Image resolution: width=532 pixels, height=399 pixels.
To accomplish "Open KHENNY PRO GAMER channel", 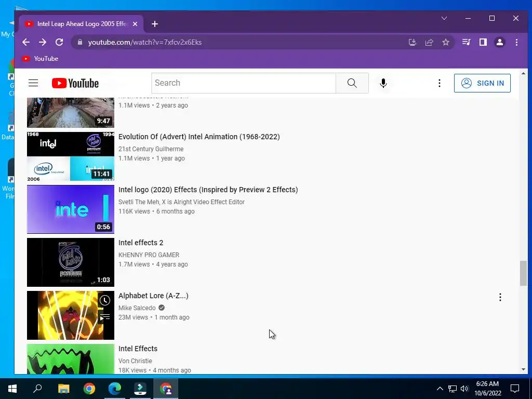I will (149, 255).
